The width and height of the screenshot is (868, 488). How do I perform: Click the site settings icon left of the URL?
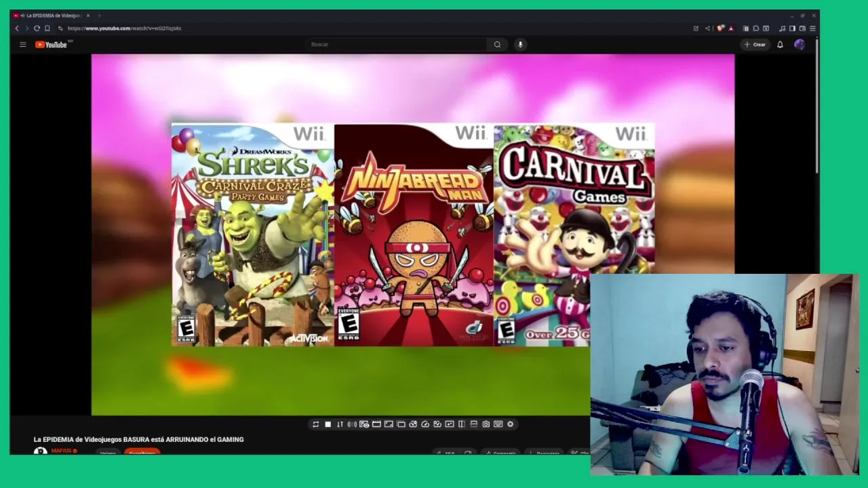coord(60,28)
